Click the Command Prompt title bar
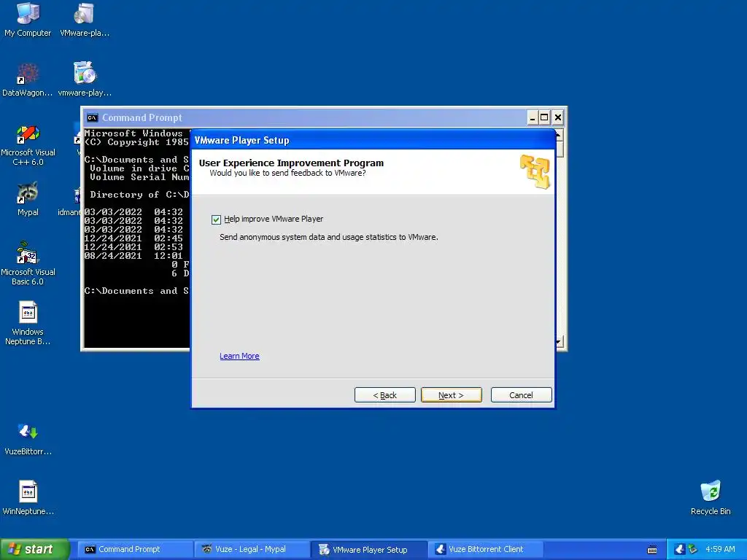 [x=305, y=117]
